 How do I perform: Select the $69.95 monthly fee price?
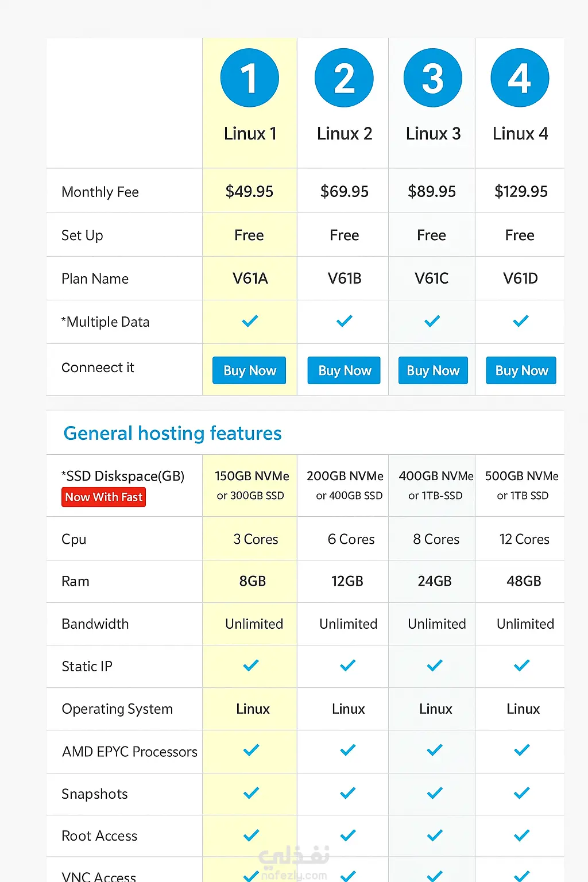click(344, 191)
